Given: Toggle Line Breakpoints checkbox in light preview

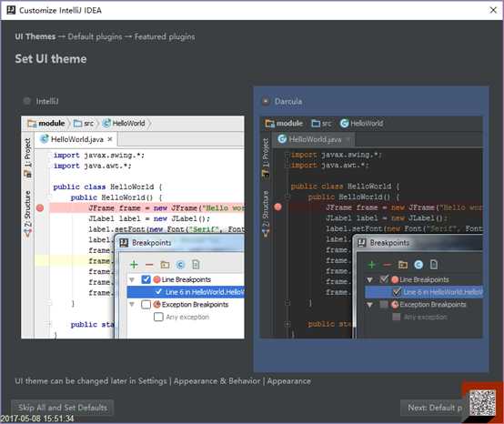Looking at the screenshot, I should (146, 279).
